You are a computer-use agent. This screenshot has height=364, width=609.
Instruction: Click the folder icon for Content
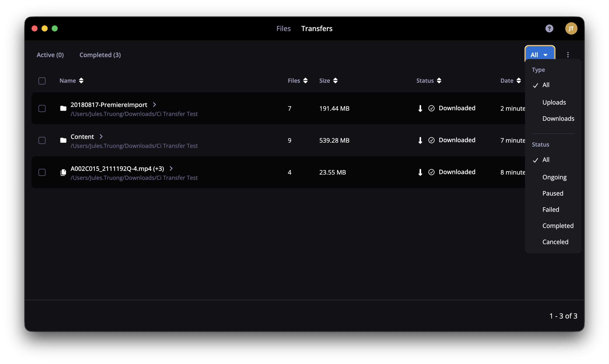[x=63, y=140]
